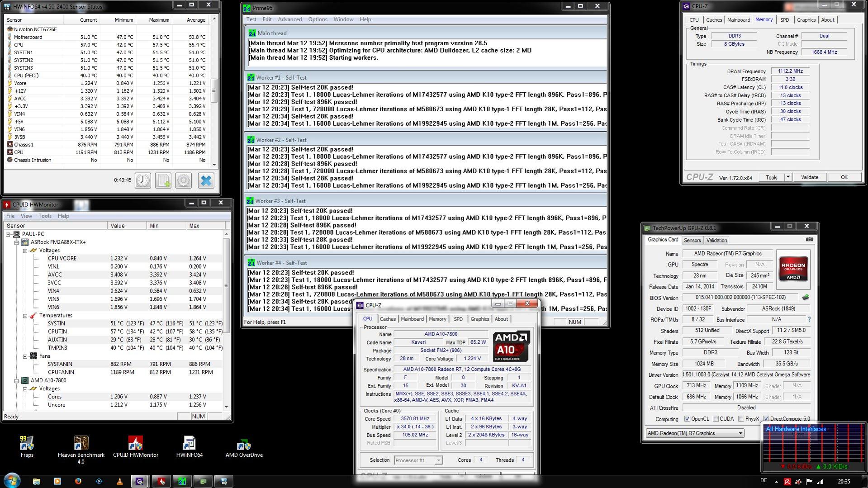The height and width of the screenshot is (488, 868).
Task: Open the Heaven Benchmark 4.0 desktop shortcut
Action: tap(81, 450)
